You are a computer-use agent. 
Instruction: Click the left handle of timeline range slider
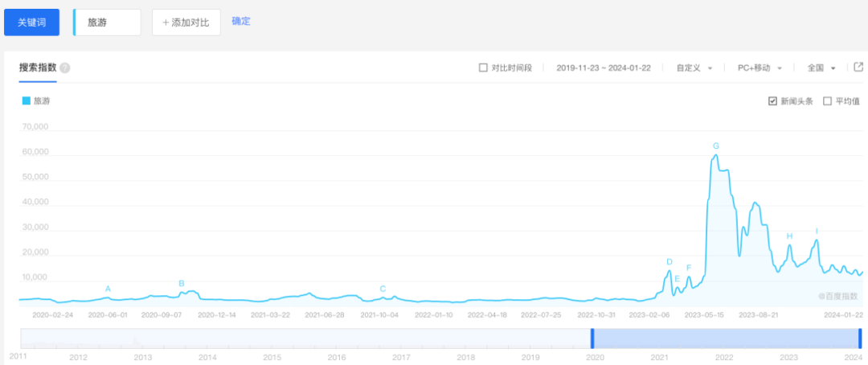[x=592, y=338]
